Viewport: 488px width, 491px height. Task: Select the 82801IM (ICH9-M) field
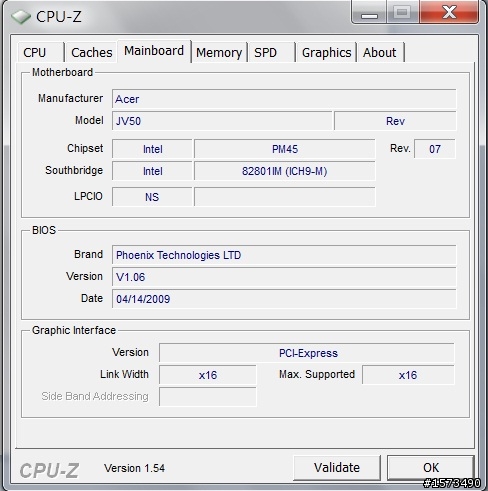point(285,171)
